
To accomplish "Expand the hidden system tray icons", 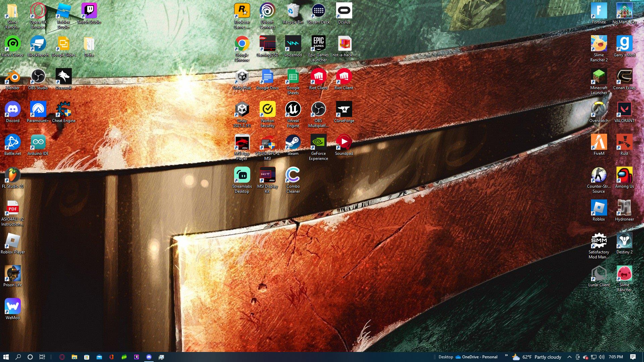I will [569, 357].
